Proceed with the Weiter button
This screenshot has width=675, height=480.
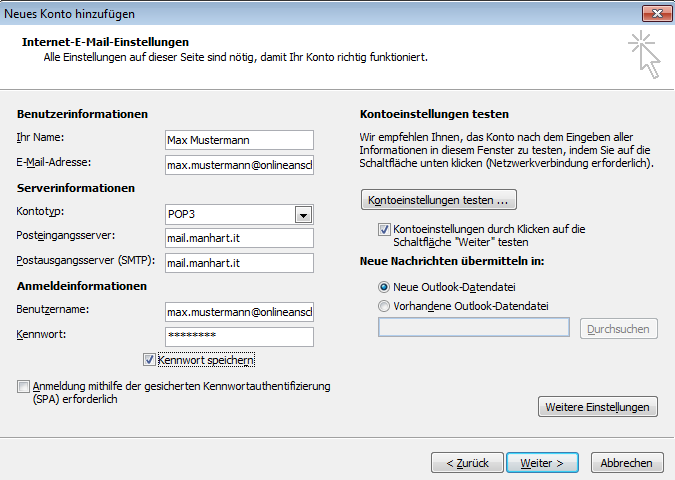pos(542,463)
